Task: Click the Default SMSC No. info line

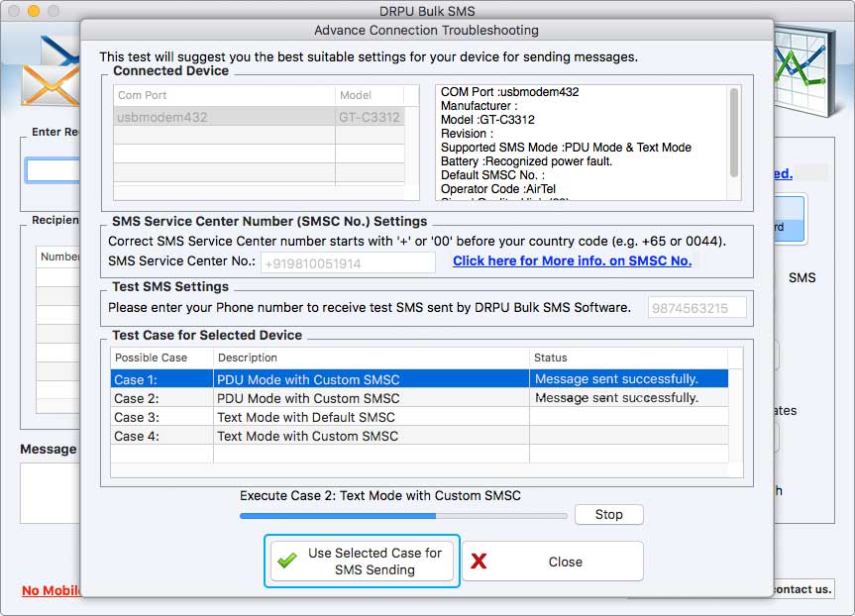Action: 492,175
